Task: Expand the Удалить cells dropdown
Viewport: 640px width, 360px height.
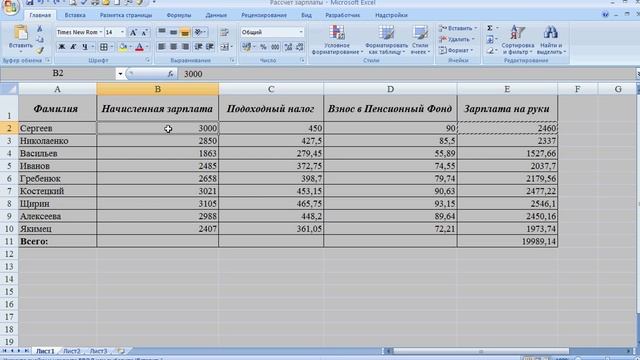Action: 473,39
